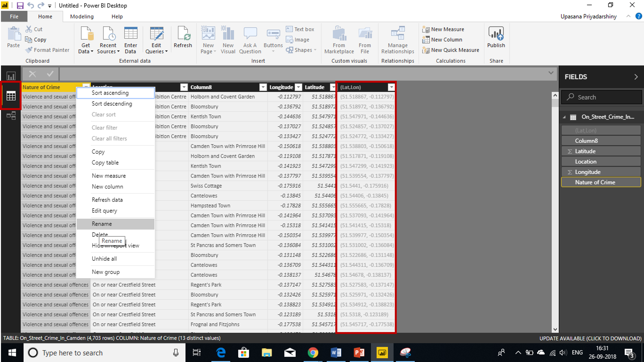
Task: Click scroll down arrow of the table
Action: (x=555, y=329)
